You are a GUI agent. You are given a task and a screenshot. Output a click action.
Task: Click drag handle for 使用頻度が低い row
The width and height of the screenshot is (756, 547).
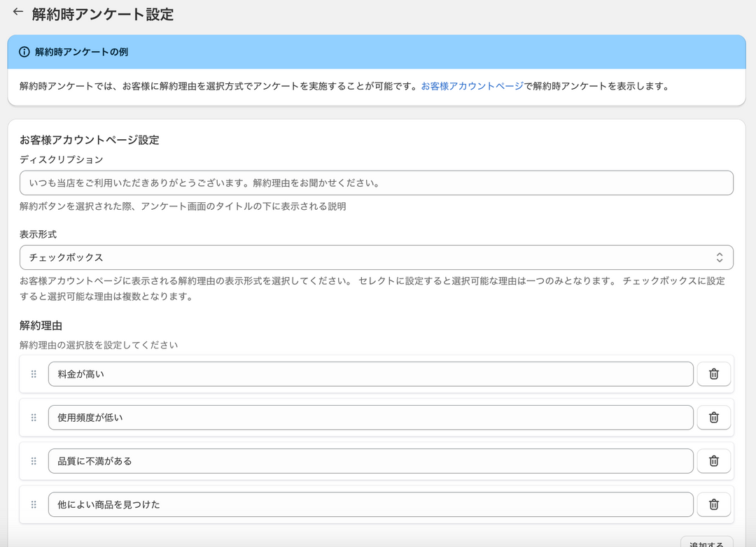click(x=34, y=418)
